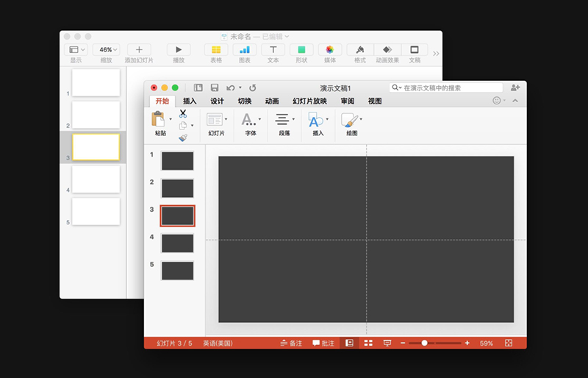The height and width of the screenshot is (378, 588).
Task: Click the 59% zoom level
Action: tap(487, 343)
